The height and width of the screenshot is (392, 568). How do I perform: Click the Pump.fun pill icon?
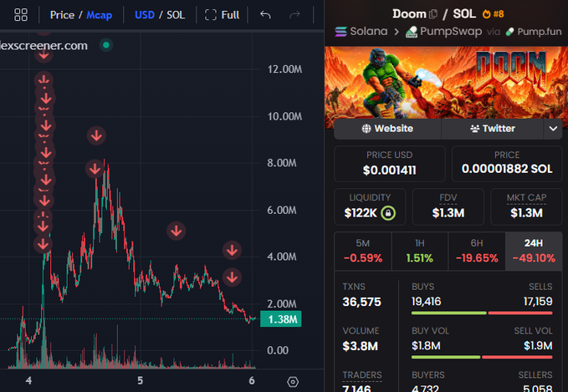[510, 32]
